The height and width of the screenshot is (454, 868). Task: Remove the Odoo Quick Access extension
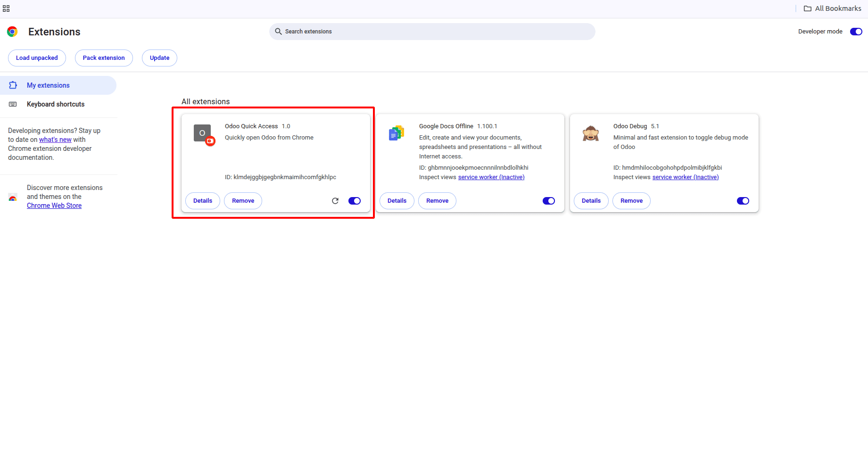coord(243,200)
